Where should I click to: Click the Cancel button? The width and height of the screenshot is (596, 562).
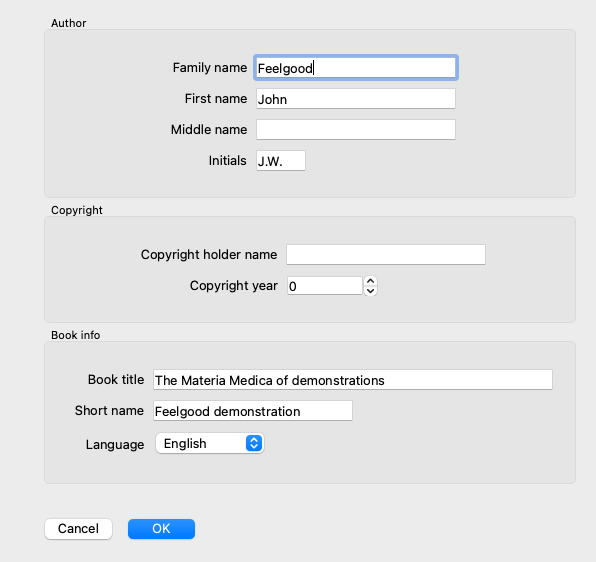click(x=78, y=529)
